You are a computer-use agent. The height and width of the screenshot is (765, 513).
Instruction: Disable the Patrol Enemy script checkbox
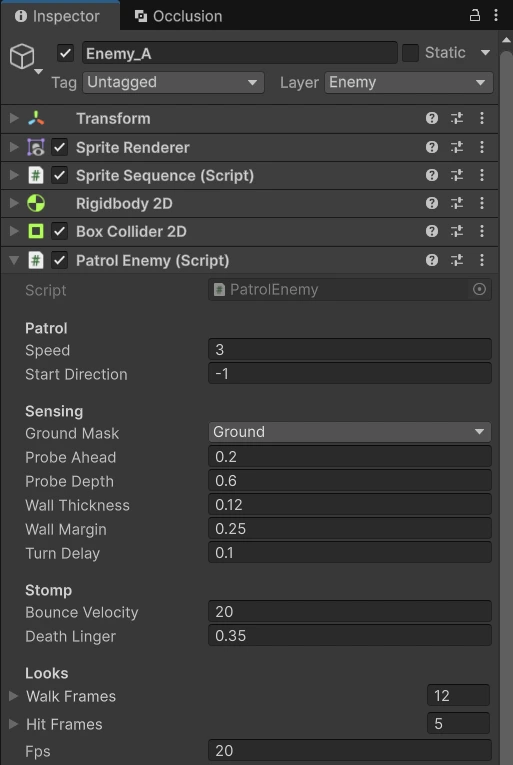pyautogui.click(x=60, y=260)
